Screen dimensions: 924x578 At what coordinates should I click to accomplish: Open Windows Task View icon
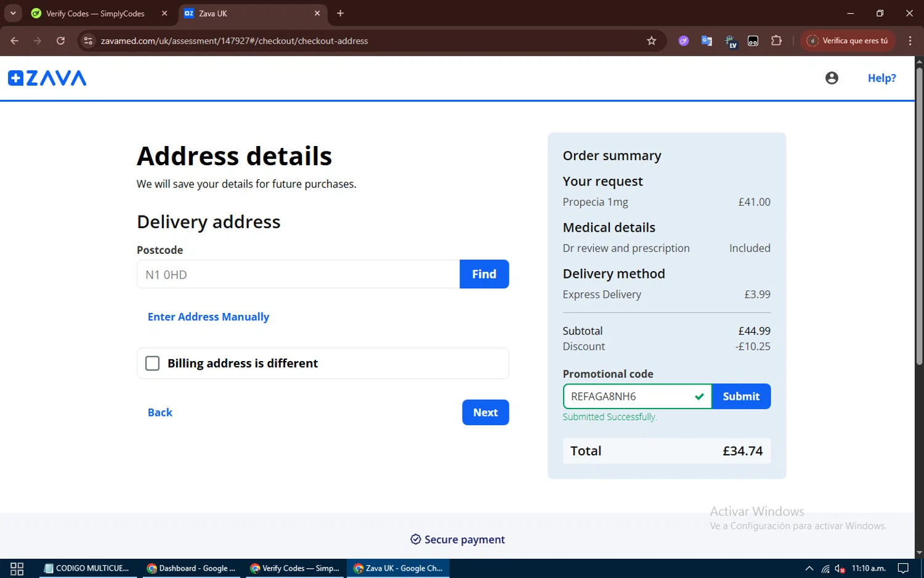(17, 568)
